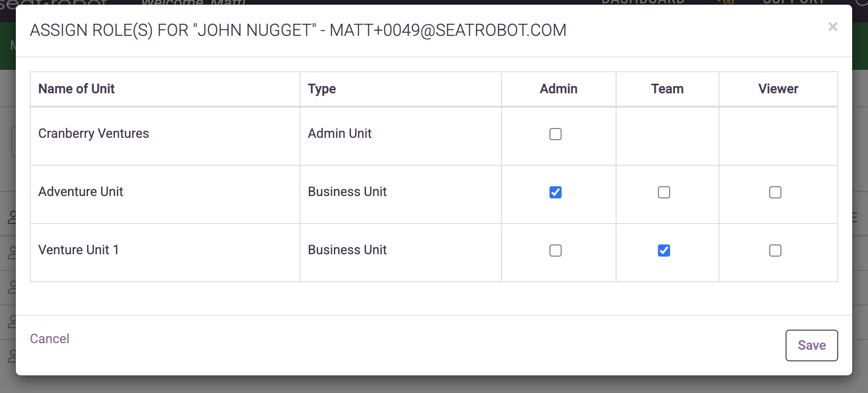Uncheck Admin role for Adventure Unit
The width and height of the screenshot is (868, 393).
[555, 192]
